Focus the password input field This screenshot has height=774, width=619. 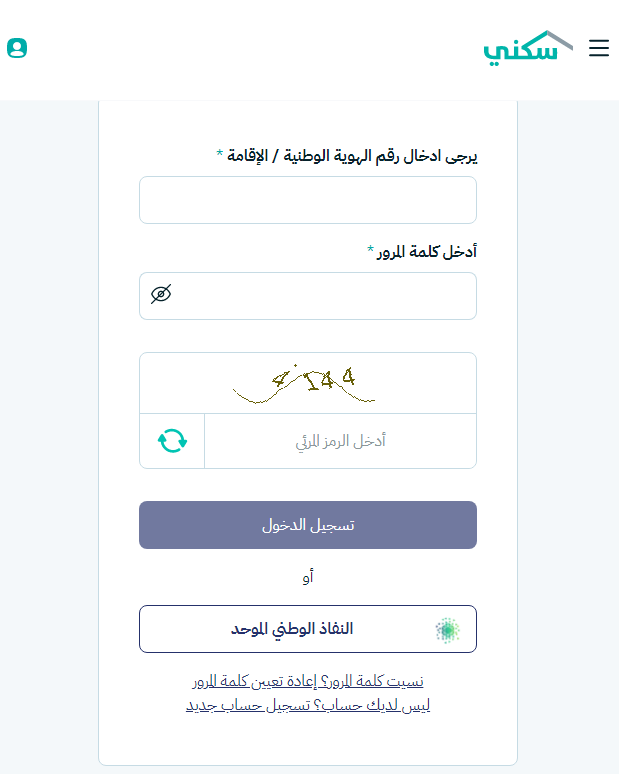click(x=320, y=296)
